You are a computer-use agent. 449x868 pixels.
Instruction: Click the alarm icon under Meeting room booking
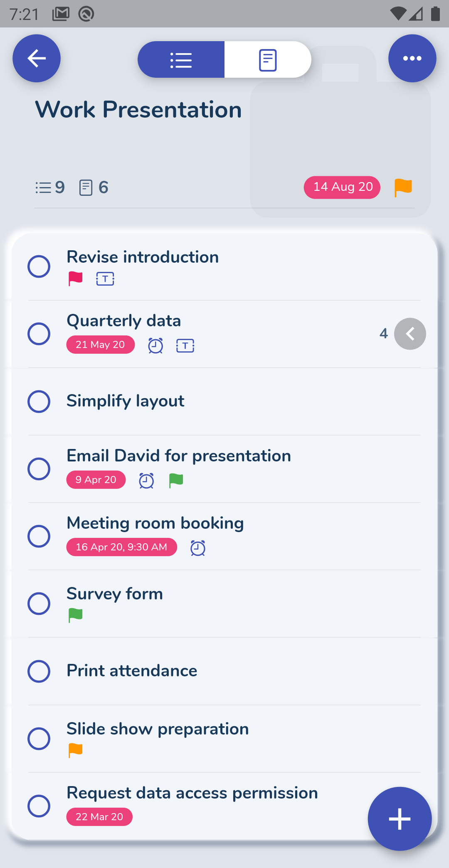197,547
